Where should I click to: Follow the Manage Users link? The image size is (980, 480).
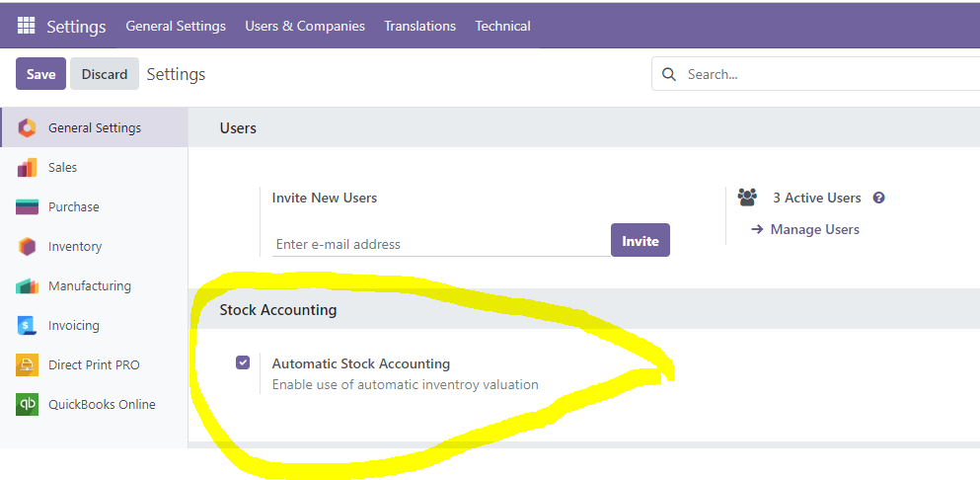805,230
